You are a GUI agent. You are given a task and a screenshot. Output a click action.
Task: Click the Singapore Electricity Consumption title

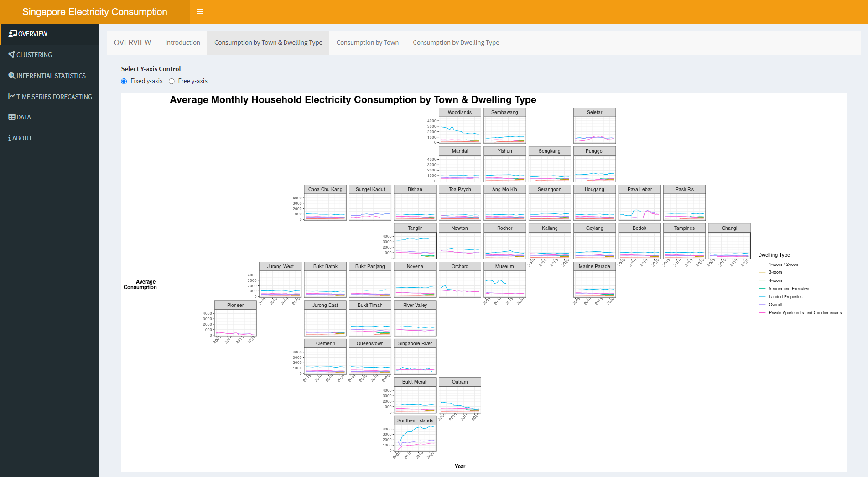click(x=95, y=12)
